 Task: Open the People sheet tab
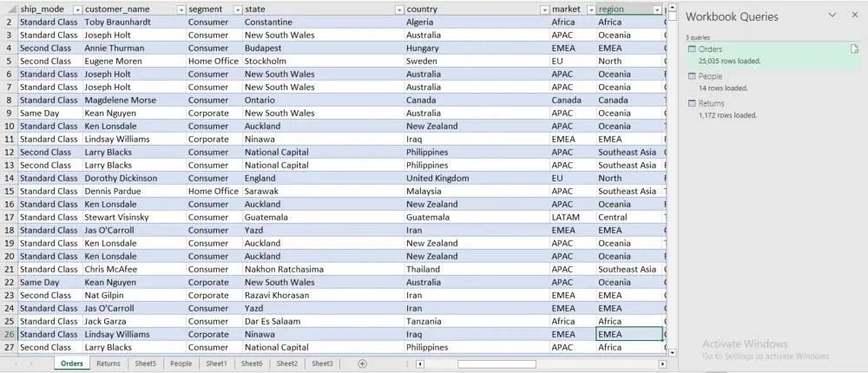pyautogui.click(x=181, y=363)
